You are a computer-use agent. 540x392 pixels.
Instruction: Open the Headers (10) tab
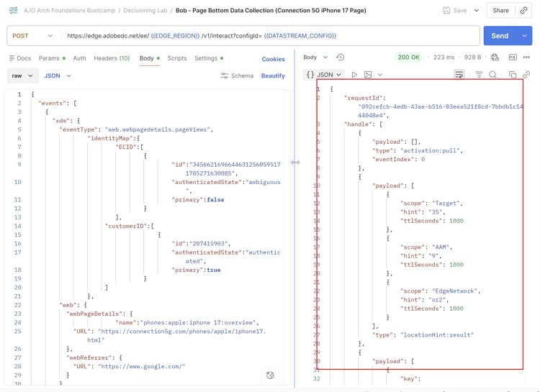pos(112,58)
